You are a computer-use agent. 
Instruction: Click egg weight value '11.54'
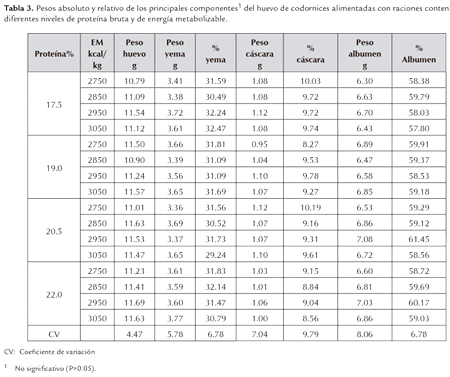tap(134, 113)
